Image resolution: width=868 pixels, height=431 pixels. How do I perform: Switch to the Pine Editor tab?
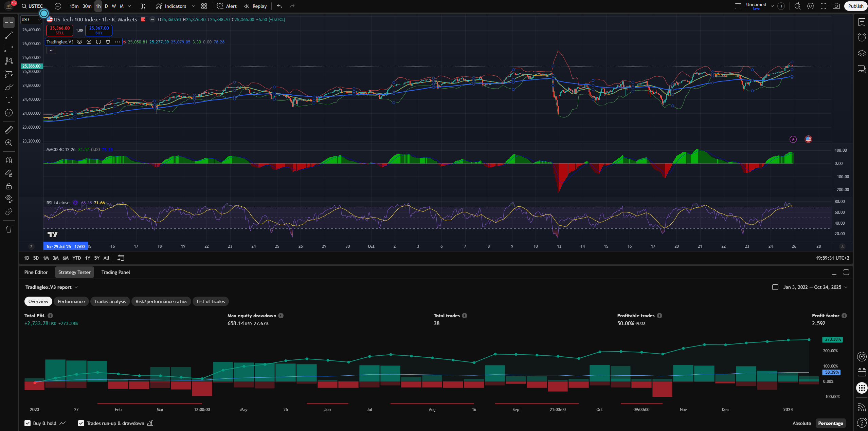pyautogui.click(x=36, y=272)
